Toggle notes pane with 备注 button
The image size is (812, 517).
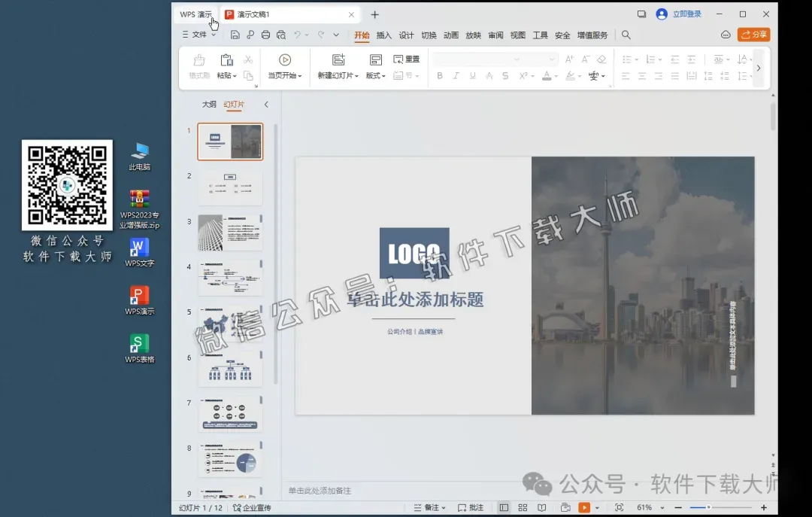tap(429, 508)
